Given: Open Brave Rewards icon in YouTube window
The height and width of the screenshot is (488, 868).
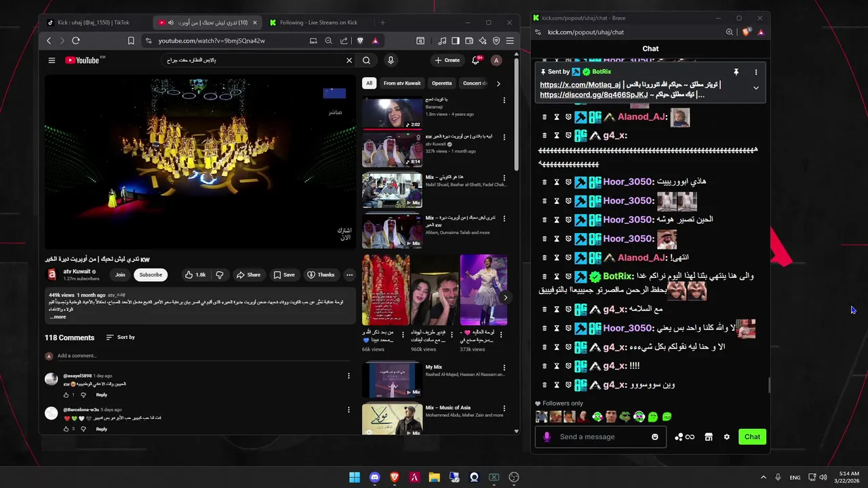Looking at the screenshot, I should pos(375,41).
